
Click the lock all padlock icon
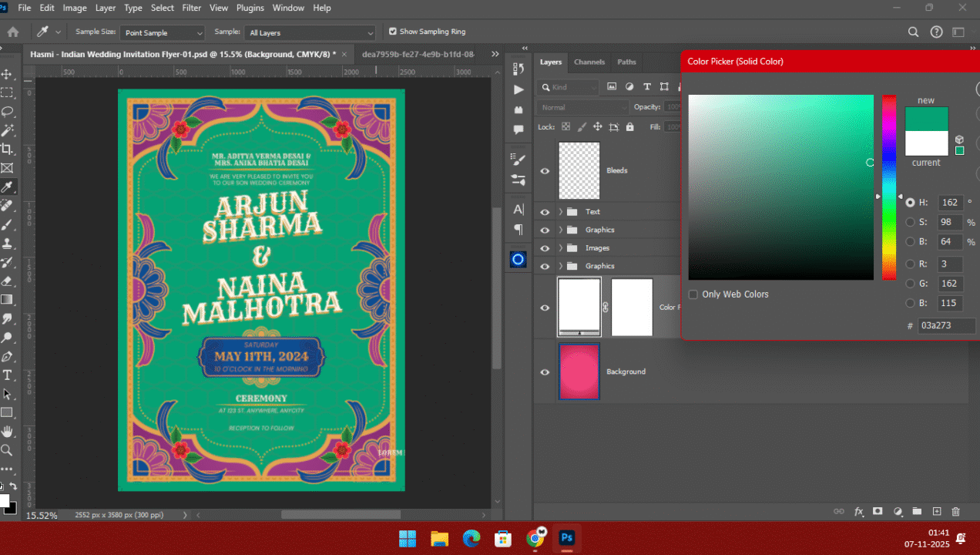coord(630,127)
